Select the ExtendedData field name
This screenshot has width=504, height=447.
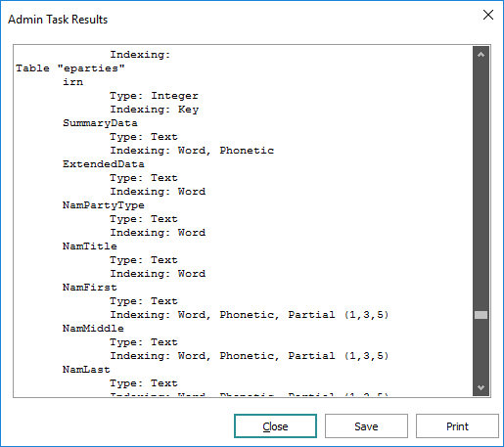[x=104, y=164]
